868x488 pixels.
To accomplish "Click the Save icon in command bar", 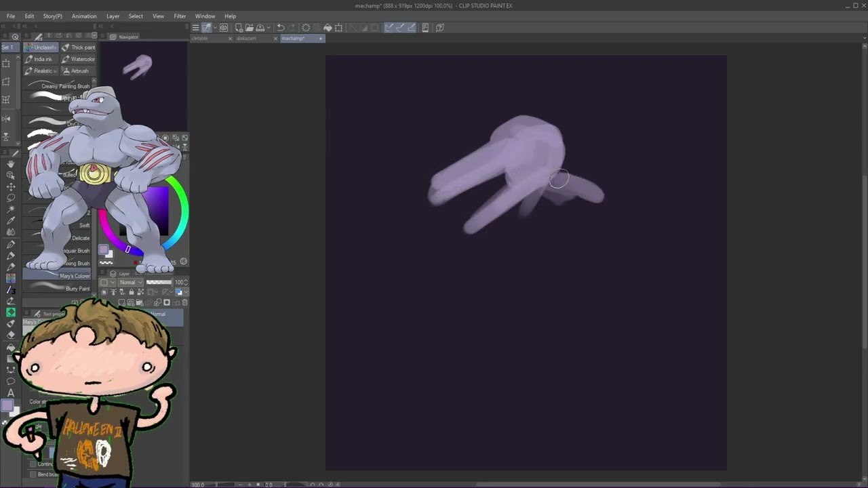I will (260, 28).
